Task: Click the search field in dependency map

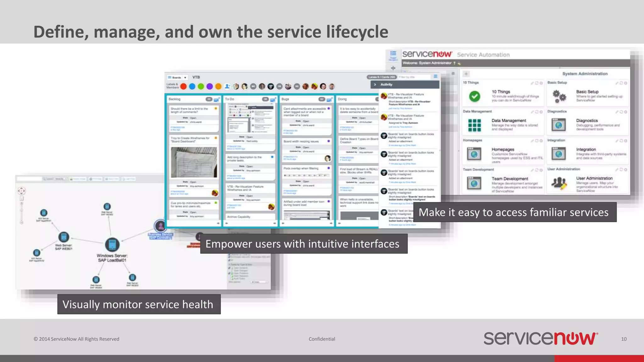Action: [x=29, y=179]
